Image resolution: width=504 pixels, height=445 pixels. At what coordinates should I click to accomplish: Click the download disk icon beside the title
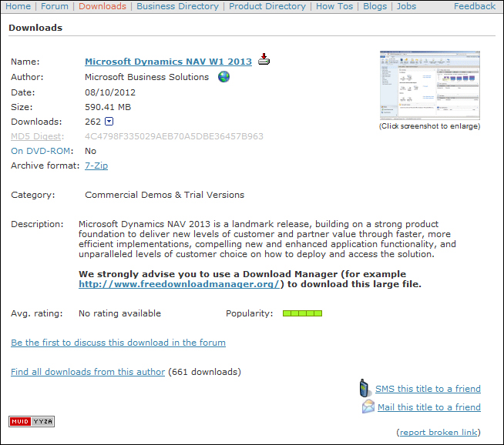264,59
